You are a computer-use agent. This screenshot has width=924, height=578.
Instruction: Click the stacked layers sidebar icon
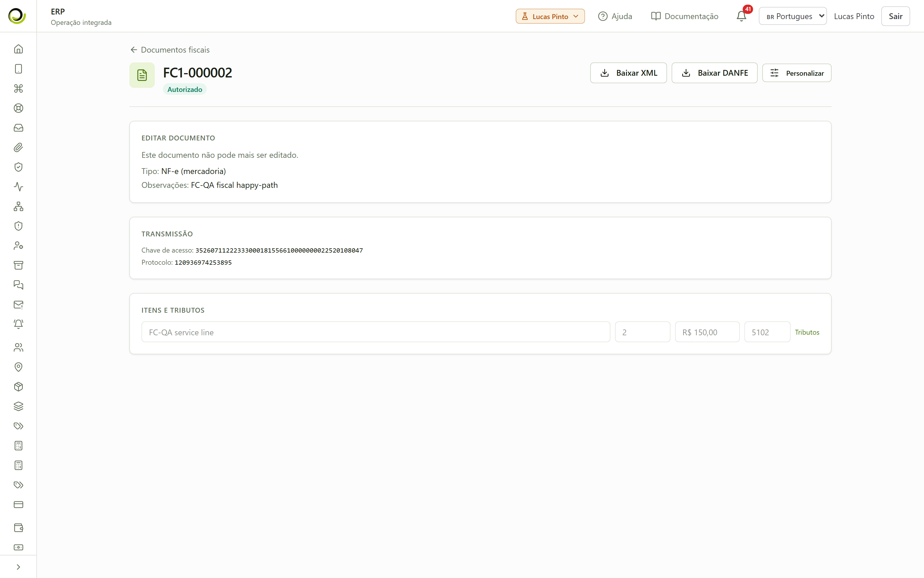click(x=18, y=406)
